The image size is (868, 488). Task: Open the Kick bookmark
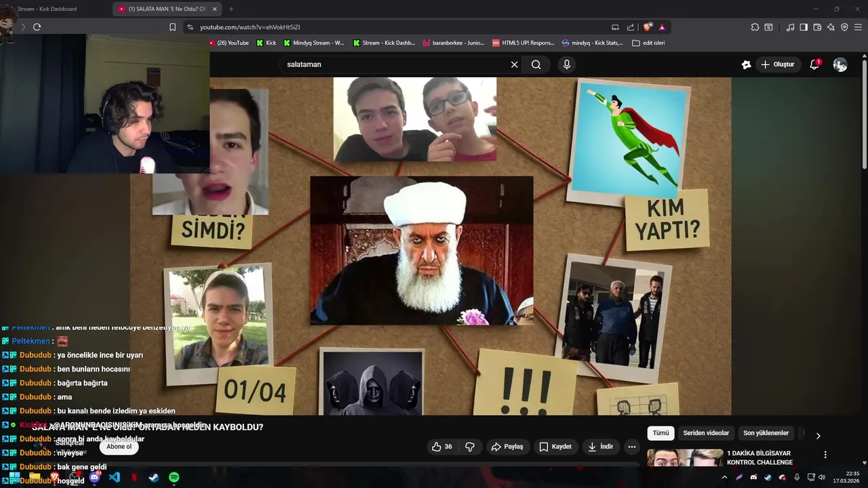click(267, 43)
